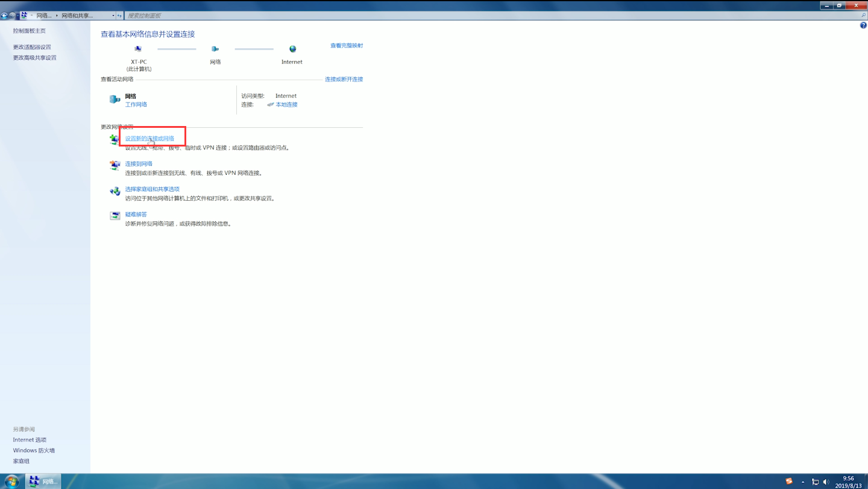
Task: Click the 网络和共享... breadcrumb segment
Action: point(78,16)
